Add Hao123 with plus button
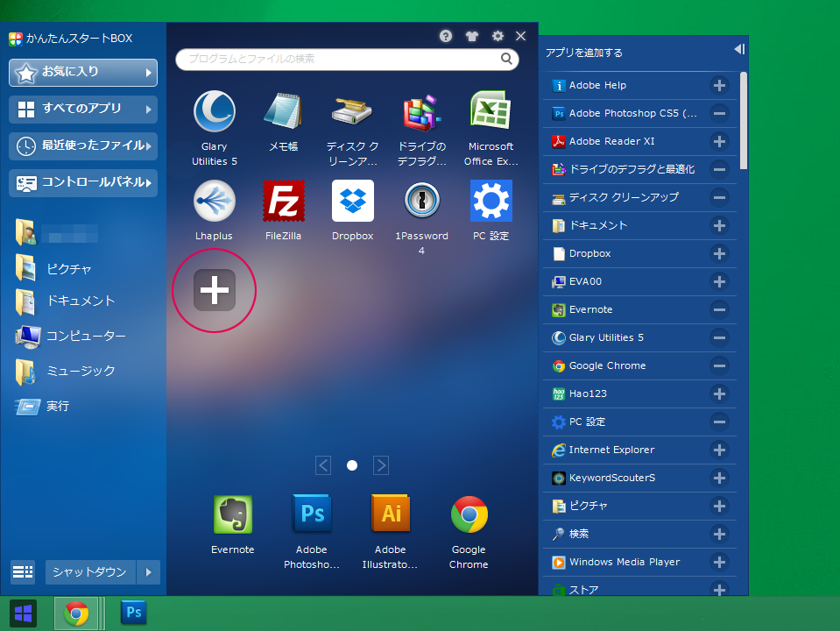This screenshot has height=631, width=840. click(719, 393)
